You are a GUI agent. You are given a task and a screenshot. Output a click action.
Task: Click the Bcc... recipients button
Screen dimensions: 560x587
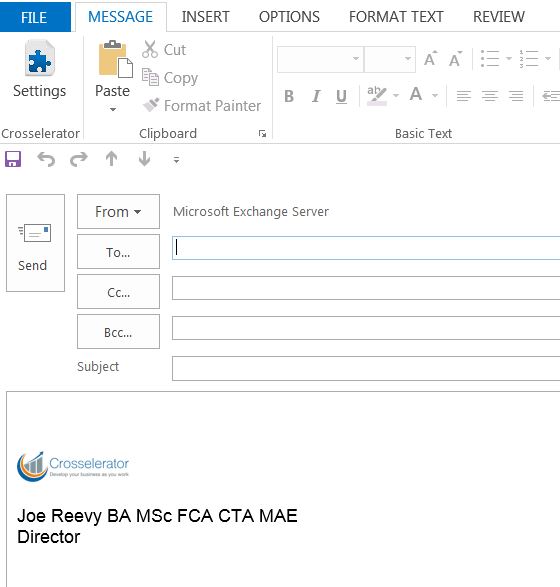point(118,332)
